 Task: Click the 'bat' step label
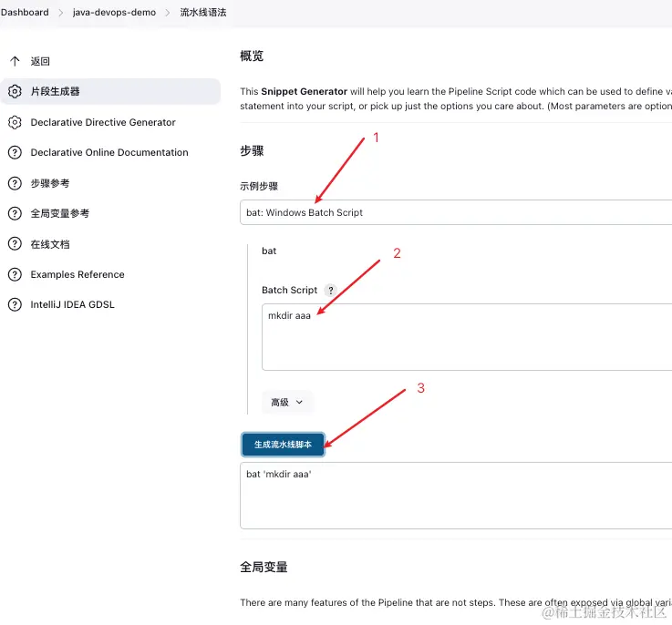click(269, 251)
